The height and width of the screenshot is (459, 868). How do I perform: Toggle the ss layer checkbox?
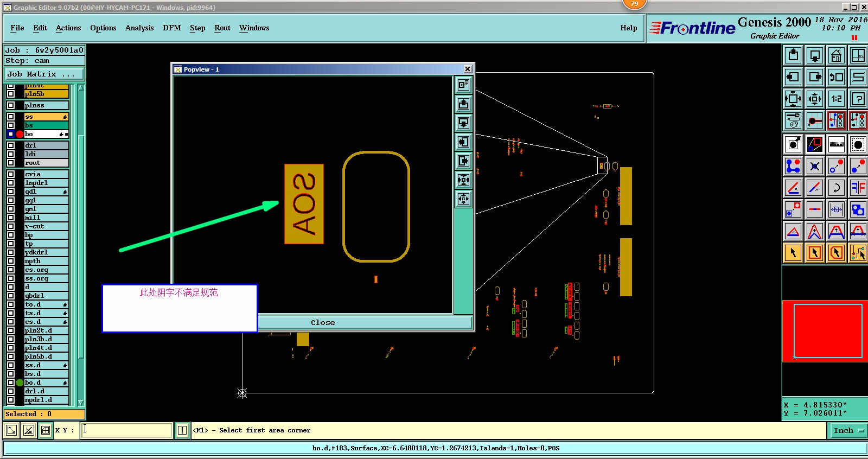point(11,117)
